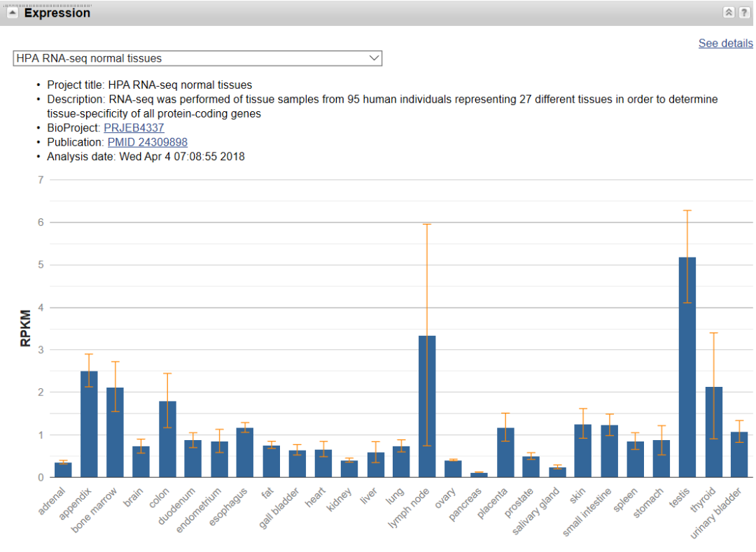Click the fat bar in chart
The image size is (756, 552).
pos(272,462)
